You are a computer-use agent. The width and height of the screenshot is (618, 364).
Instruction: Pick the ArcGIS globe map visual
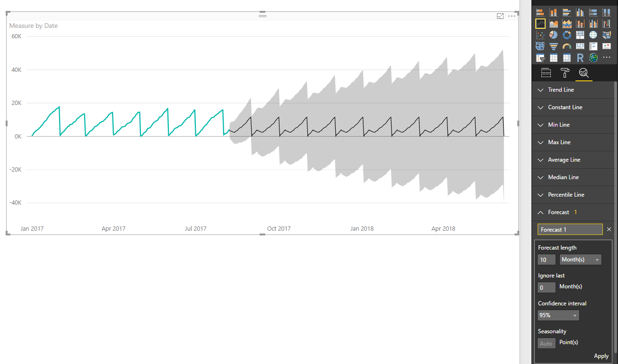(x=593, y=58)
